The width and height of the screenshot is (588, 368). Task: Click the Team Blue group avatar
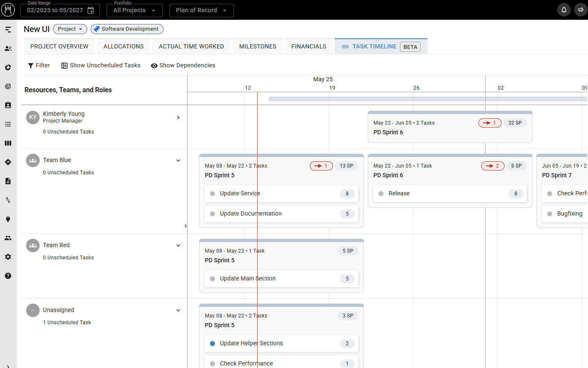[33, 160]
